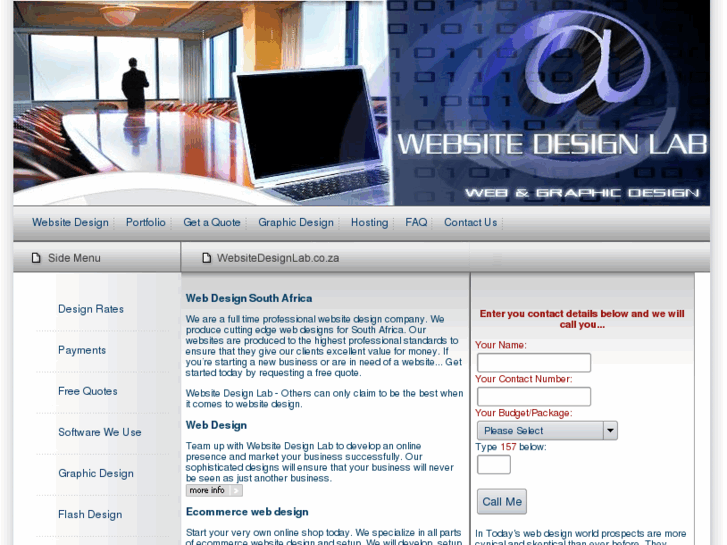Click the Web Design South Africa heading
Viewport: 727px width, 545px height.
(249, 298)
